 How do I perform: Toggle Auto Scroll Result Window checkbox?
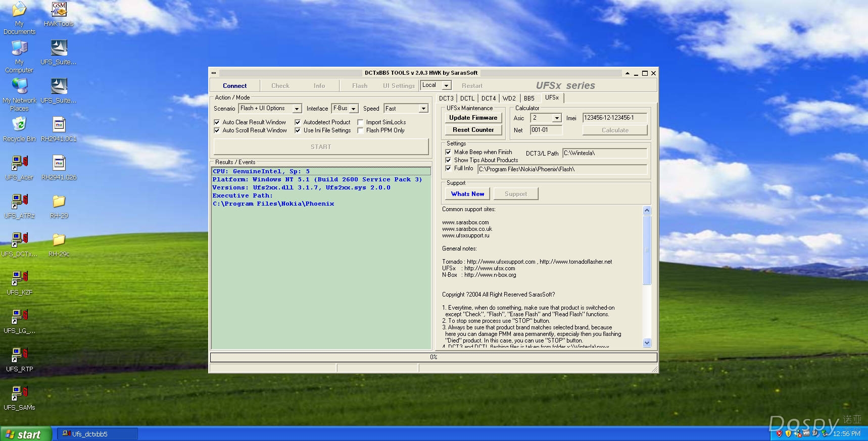click(217, 130)
